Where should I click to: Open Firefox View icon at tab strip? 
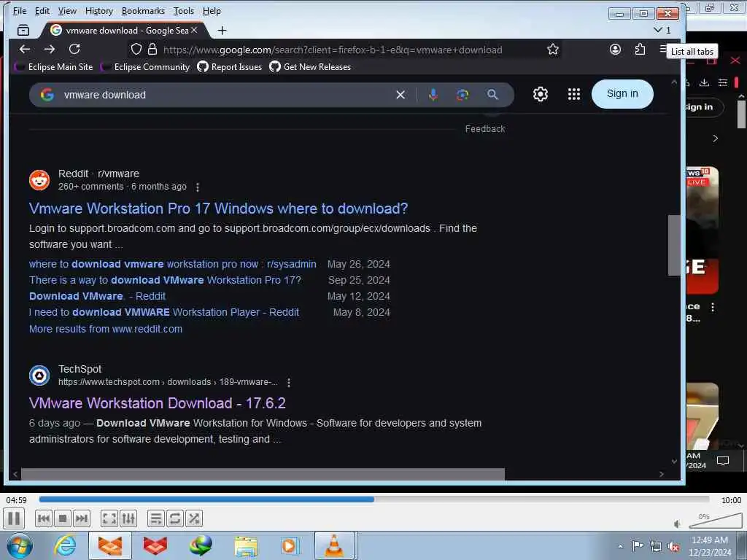(23, 31)
